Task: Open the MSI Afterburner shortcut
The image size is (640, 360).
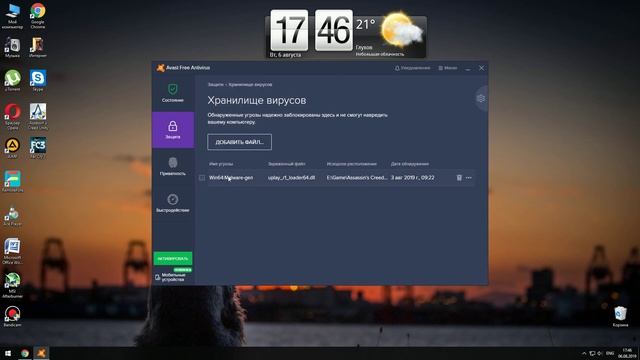Action: tap(12, 285)
